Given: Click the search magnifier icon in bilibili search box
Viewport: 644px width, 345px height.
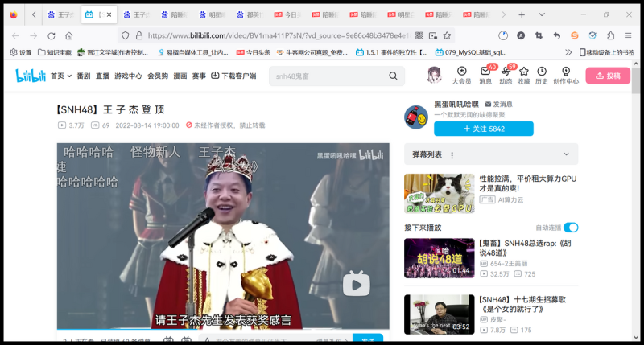Looking at the screenshot, I should pos(394,76).
